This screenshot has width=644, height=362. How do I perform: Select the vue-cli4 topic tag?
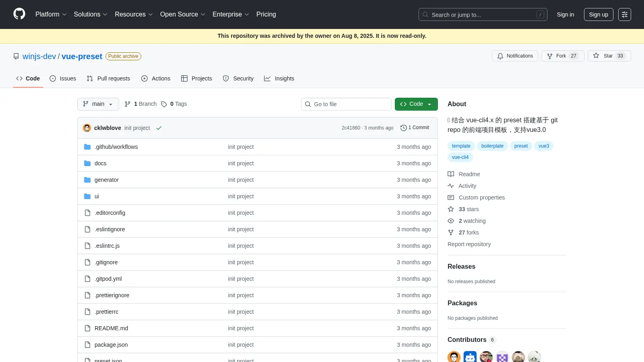(x=460, y=157)
